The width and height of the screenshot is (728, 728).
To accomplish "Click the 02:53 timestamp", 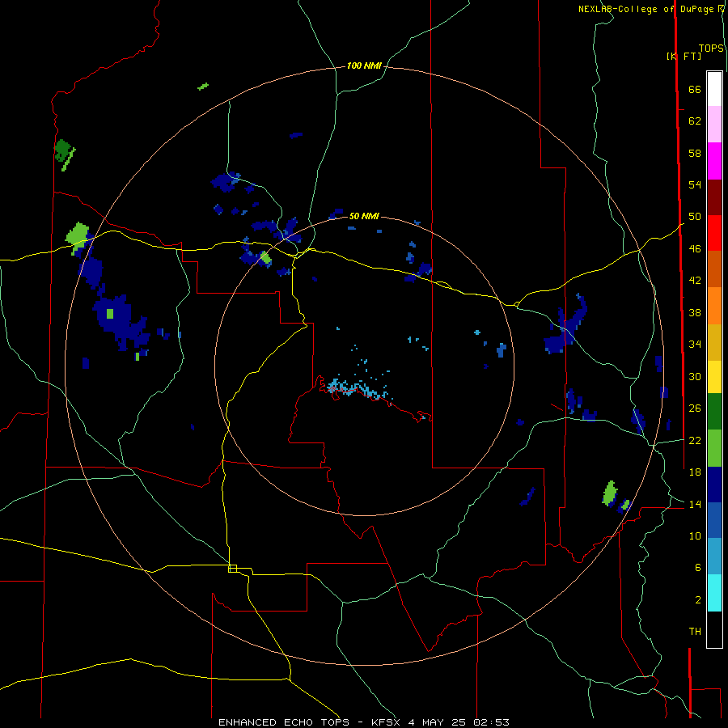I will (x=492, y=722).
